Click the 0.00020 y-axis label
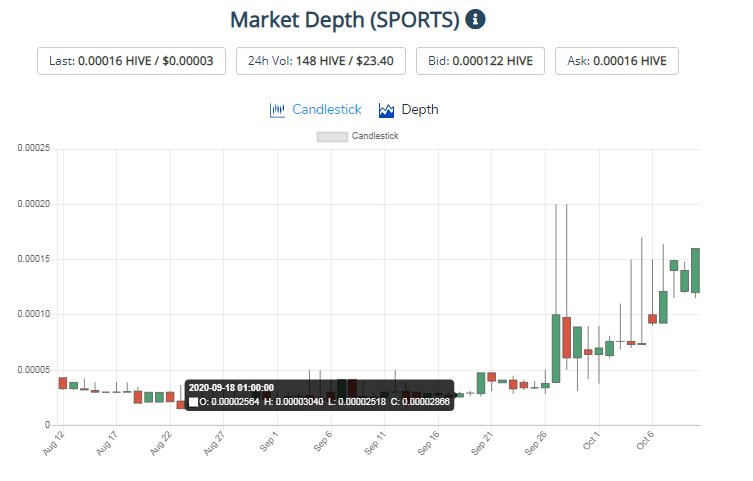Image resolution: width=753 pixels, height=481 pixels. (34, 204)
